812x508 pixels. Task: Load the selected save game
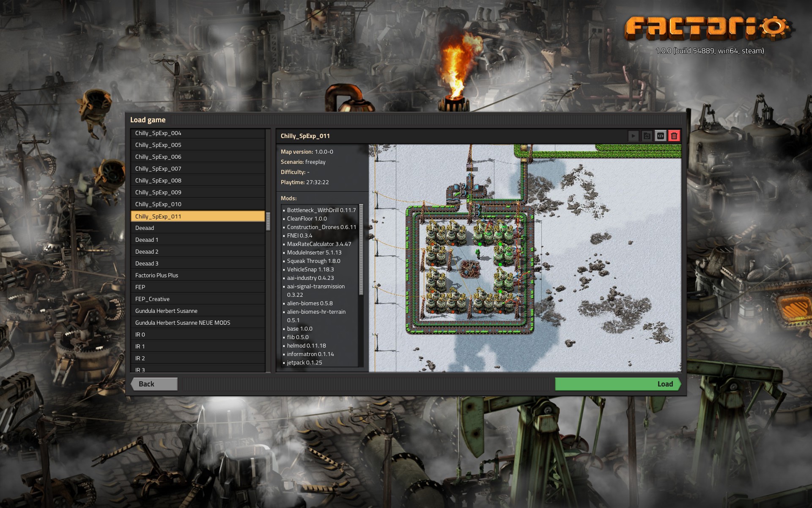618,384
